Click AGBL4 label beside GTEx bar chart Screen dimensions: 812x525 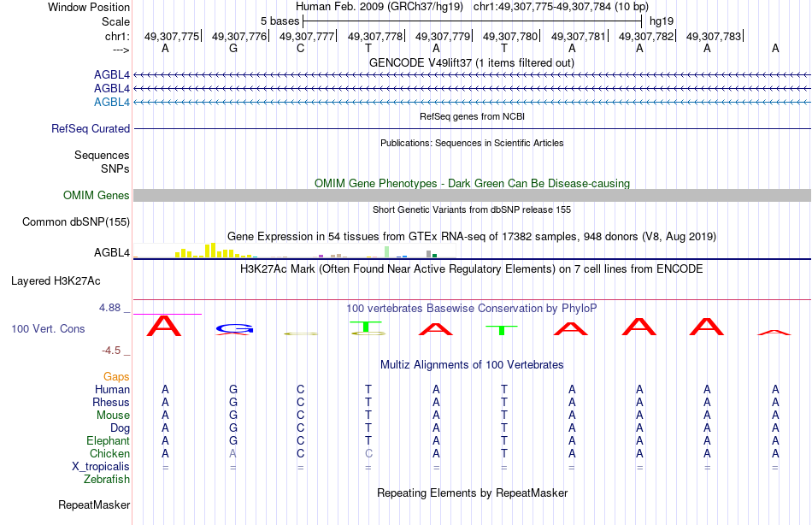111,252
